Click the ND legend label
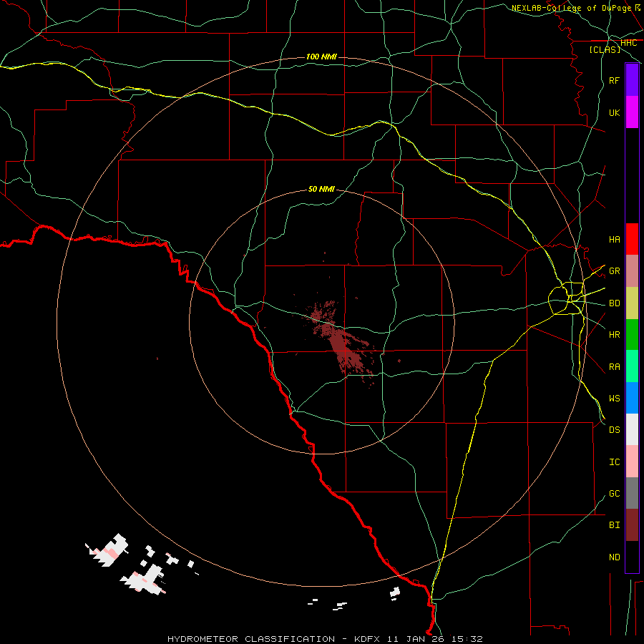This screenshot has height=644, width=644. click(x=615, y=557)
